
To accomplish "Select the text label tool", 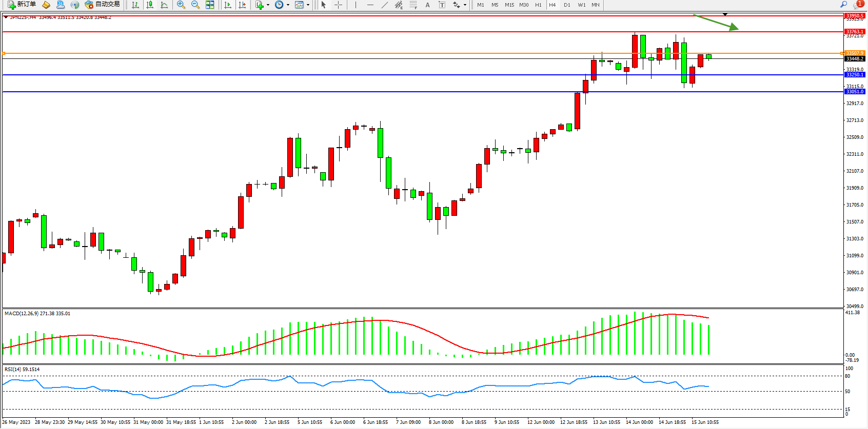I will click(x=427, y=5).
